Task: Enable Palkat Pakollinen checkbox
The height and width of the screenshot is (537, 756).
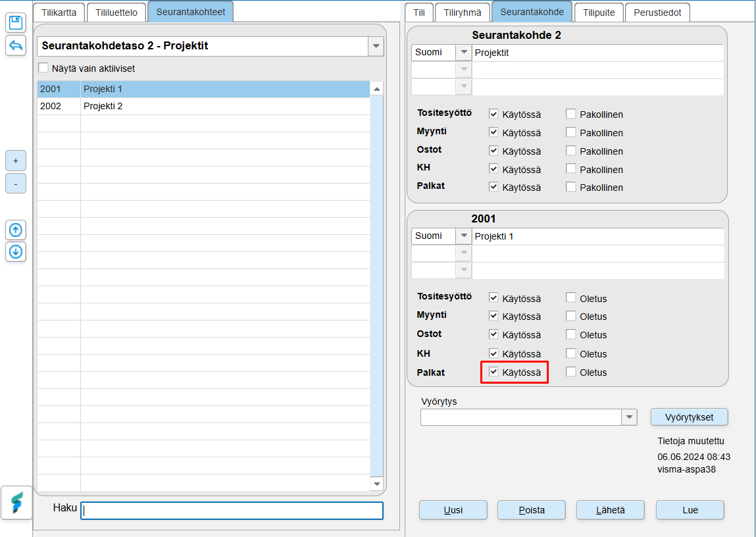Action: (x=571, y=187)
